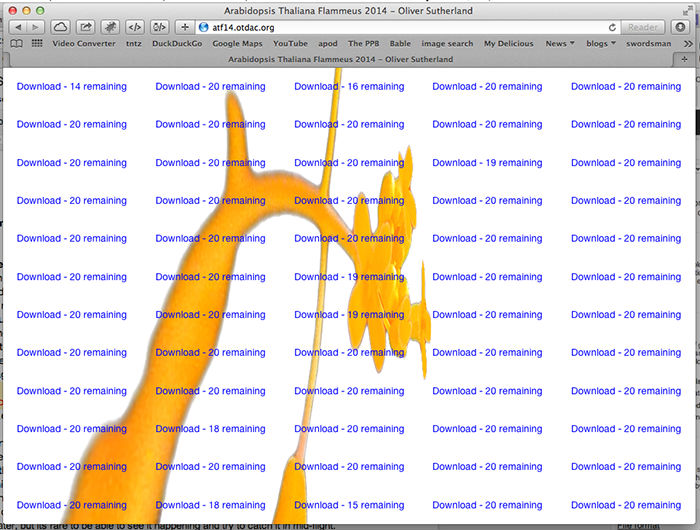The image size is (700, 530).
Task: Open the DuckDuckGo bookmark
Action: tap(177, 44)
